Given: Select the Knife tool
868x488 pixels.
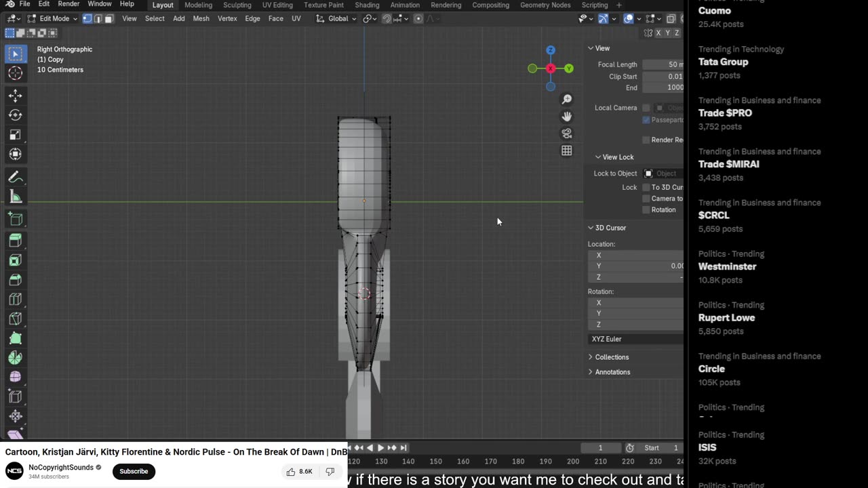Looking at the screenshot, I should tap(15, 319).
